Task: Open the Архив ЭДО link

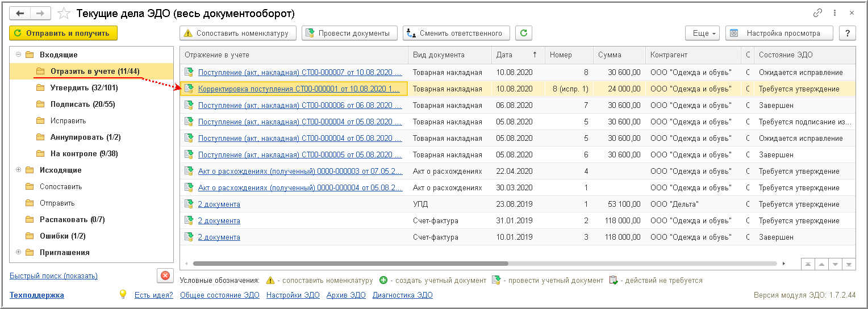Action: tap(346, 295)
